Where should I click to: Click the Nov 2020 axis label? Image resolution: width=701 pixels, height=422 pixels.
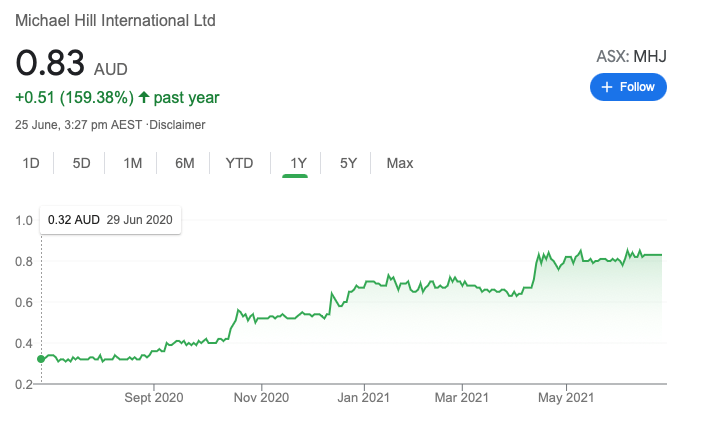click(261, 397)
